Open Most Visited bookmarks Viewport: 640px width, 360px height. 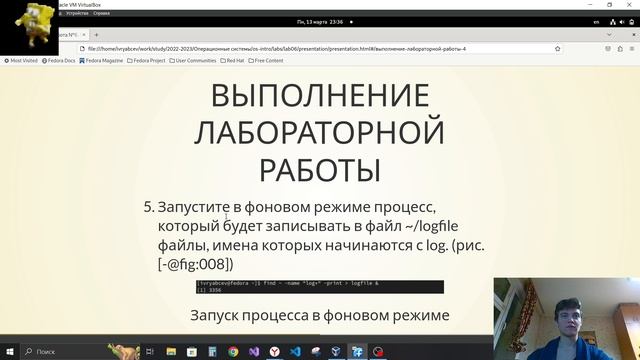point(21,60)
